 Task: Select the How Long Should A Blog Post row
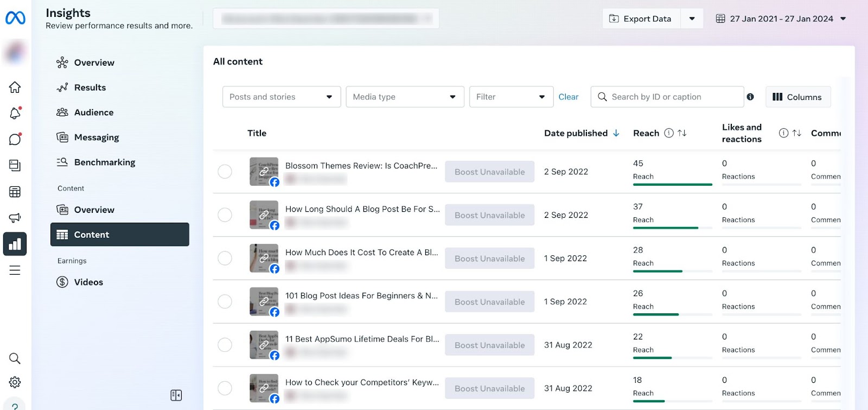click(x=225, y=215)
